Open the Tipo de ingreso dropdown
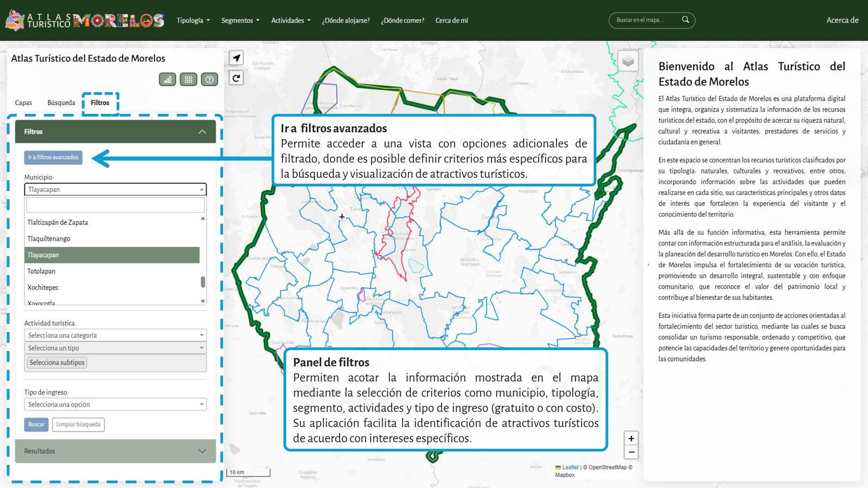This screenshot has width=868, height=488. point(115,404)
